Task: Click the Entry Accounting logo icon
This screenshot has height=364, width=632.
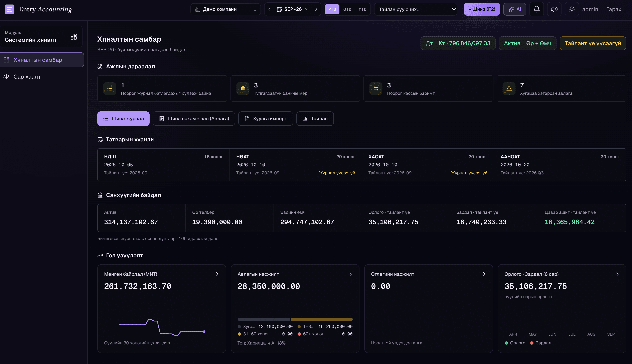Action: [x=9, y=9]
